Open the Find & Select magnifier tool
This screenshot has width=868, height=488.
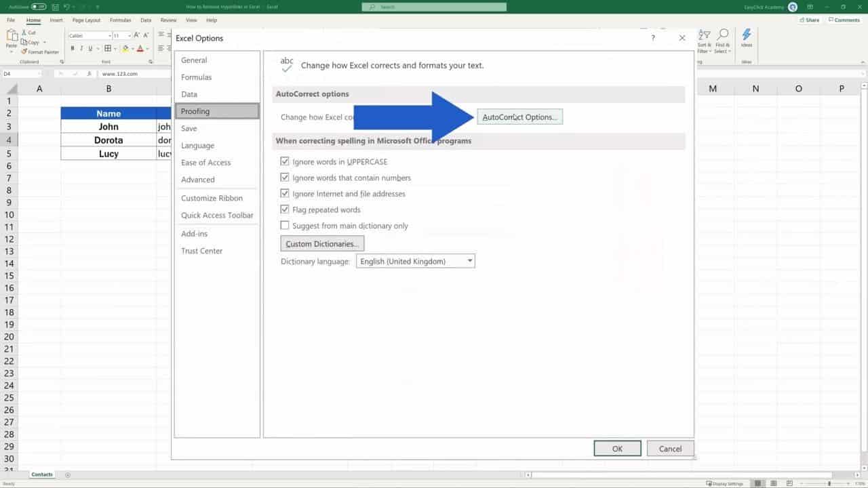click(722, 35)
